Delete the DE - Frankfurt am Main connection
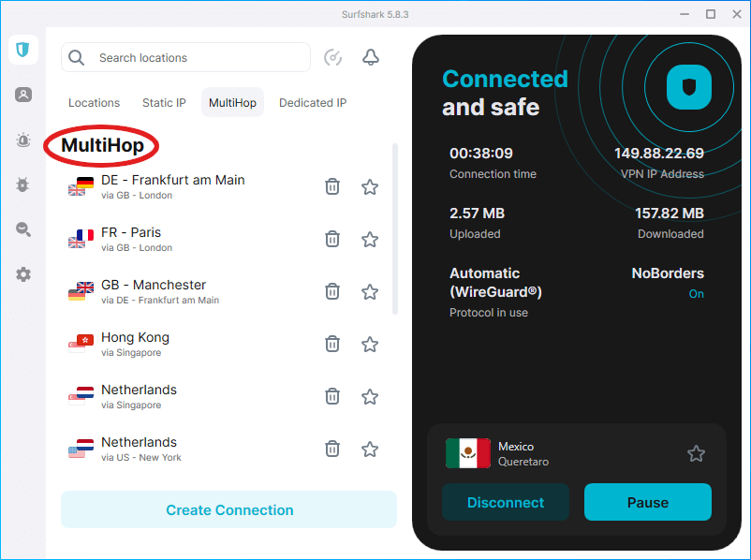 coord(332,187)
